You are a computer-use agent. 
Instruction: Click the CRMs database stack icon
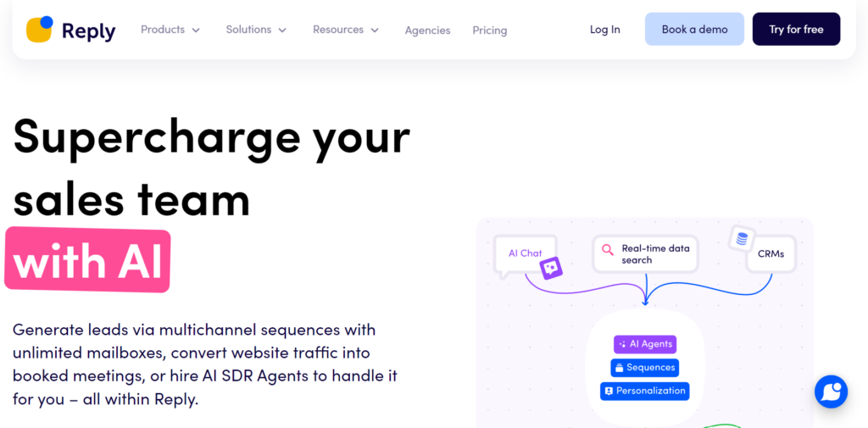pos(742,239)
